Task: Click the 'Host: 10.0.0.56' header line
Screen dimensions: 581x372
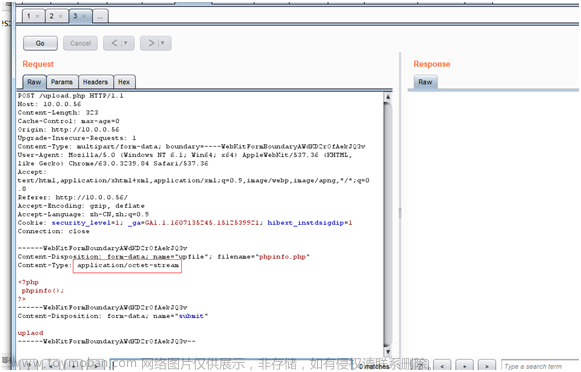Action: click(x=49, y=104)
